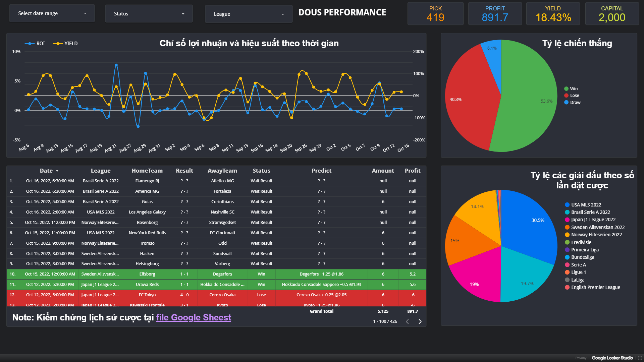Image resolution: width=644 pixels, height=362 pixels.
Task: Click USA MLS 2022 legend item
Action: pyautogui.click(x=586, y=205)
